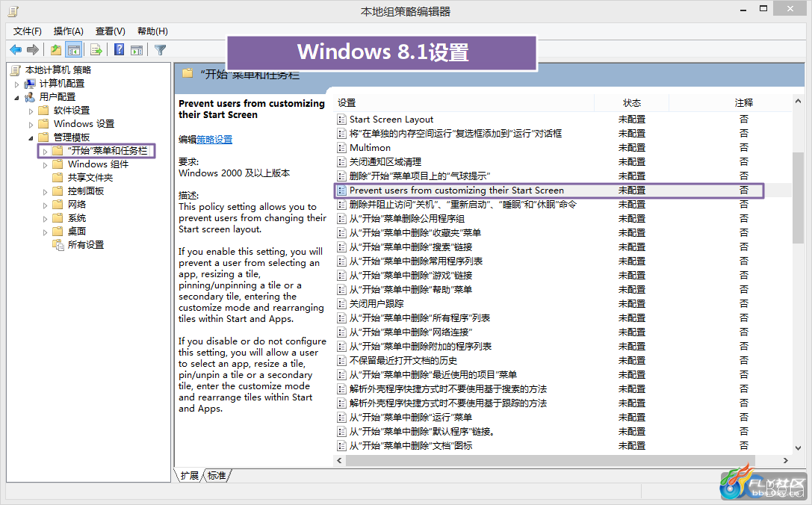This screenshot has height=505, width=812.
Task: Click the horizontal scrollbar left arrow
Action: [340, 460]
